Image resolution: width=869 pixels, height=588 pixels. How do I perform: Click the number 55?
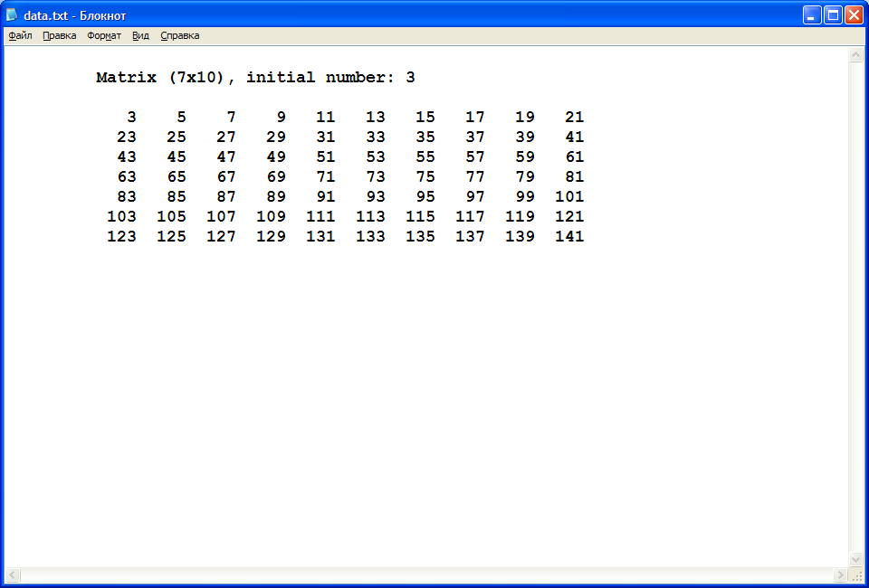coord(425,157)
